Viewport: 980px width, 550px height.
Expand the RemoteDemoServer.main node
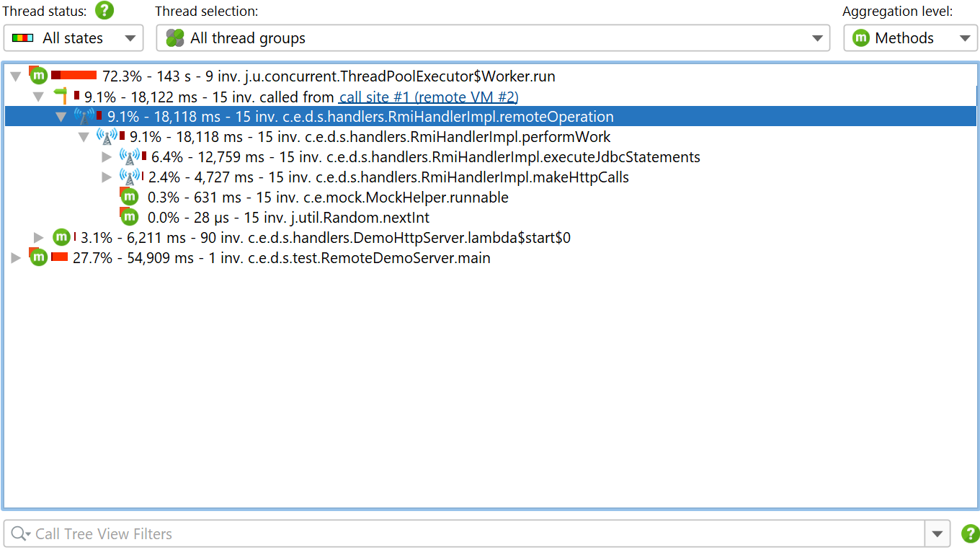tap(16, 258)
